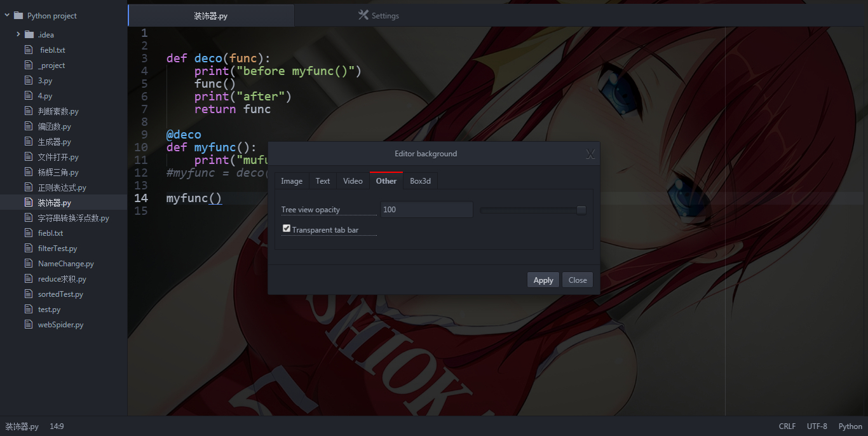The height and width of the screenshot is (436, 868).
Task: Click file icon beside 3.py
Action: [28, 80]
